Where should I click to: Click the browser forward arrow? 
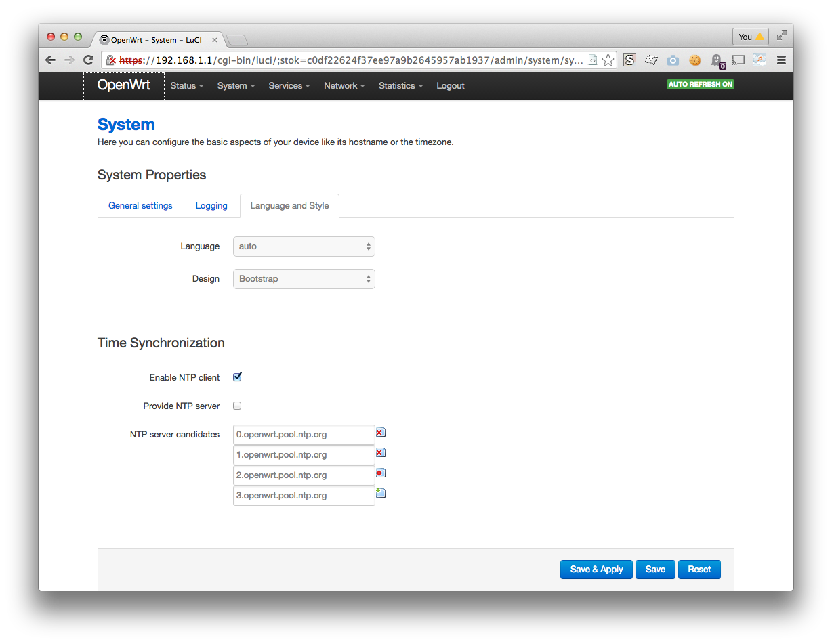pos(69,60)
